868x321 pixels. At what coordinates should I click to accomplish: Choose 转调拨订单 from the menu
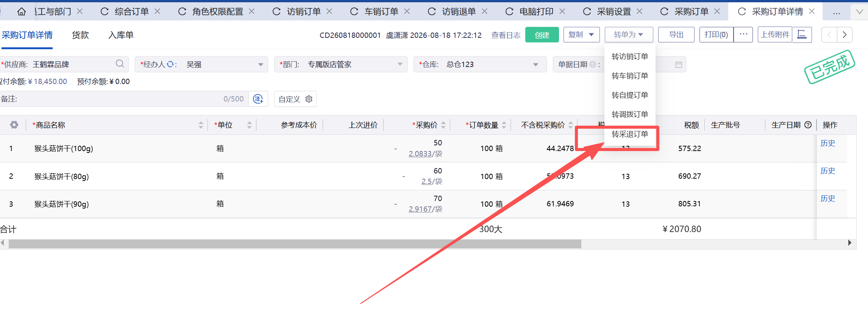pos(630,114)
